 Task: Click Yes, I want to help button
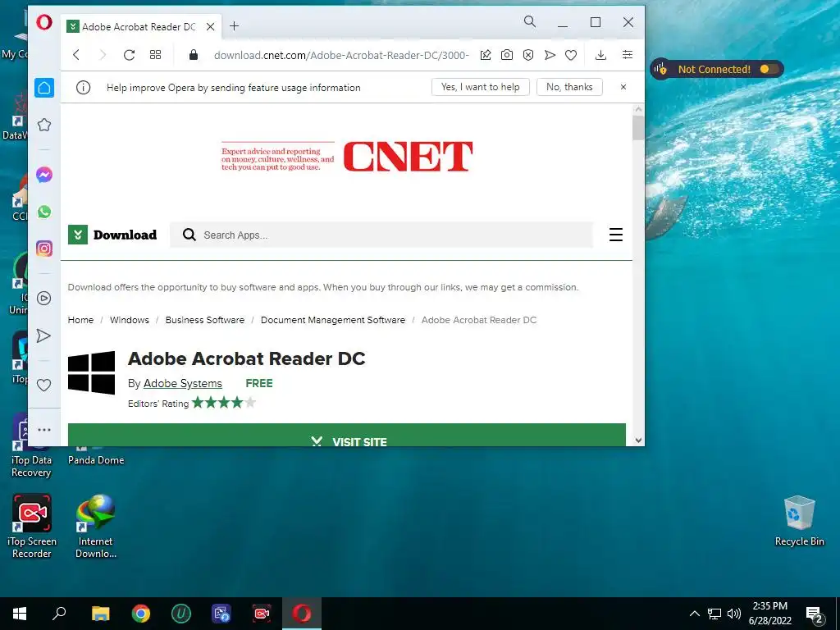(x=481, y=87)
